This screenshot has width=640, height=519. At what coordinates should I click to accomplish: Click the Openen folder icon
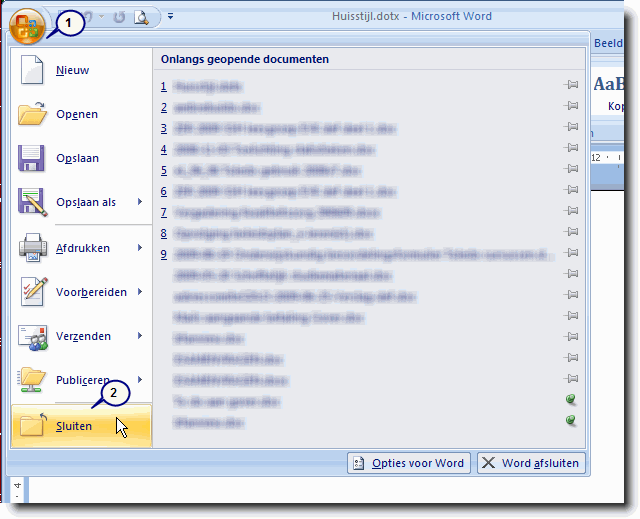(x=32, y=114)
